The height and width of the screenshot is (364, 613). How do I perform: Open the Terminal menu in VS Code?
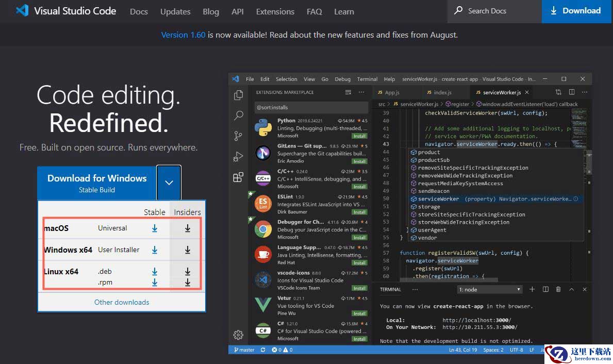(x=367, y=79)
